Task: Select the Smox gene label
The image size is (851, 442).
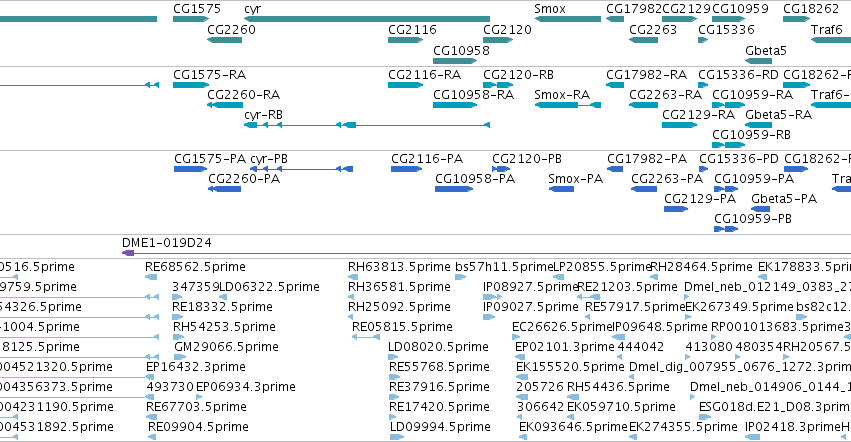Action: [x=550, y=9]
